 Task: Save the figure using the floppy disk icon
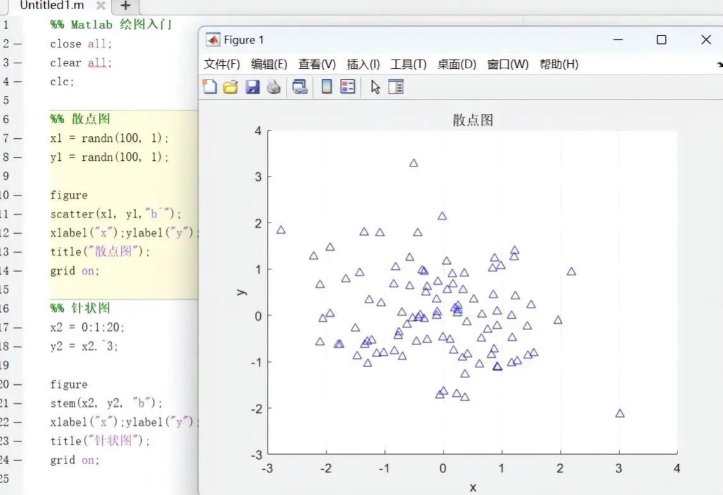pyautogui.click(x=252, y=87)
